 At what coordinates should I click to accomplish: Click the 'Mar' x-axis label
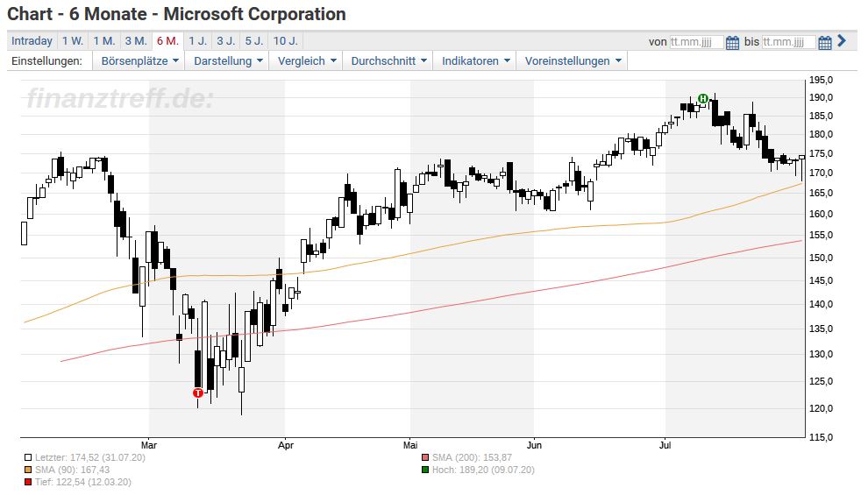149,445
